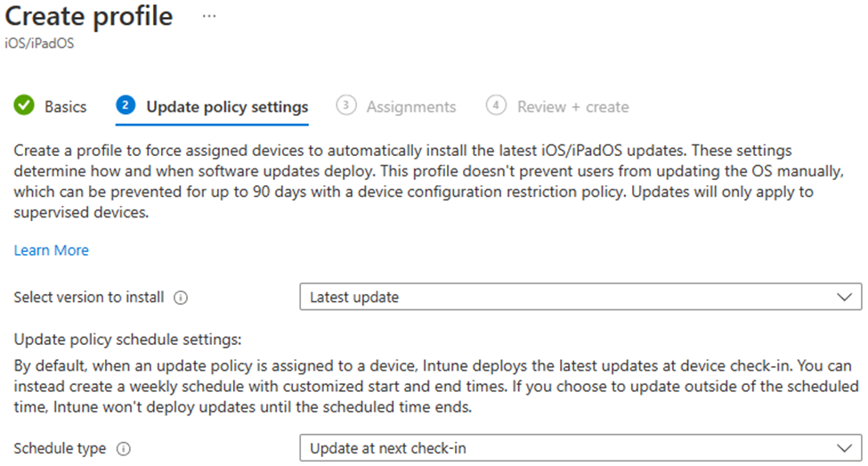Show info for Select version to install
The height and width of the screenshot is (466, 868).
(181, 298)
